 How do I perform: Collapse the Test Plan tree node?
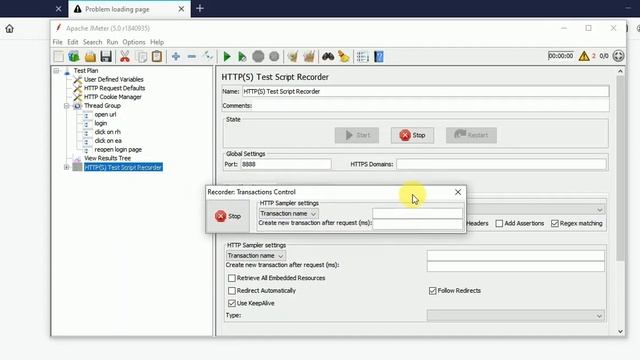pyautogui.click(x=56, y=71)
